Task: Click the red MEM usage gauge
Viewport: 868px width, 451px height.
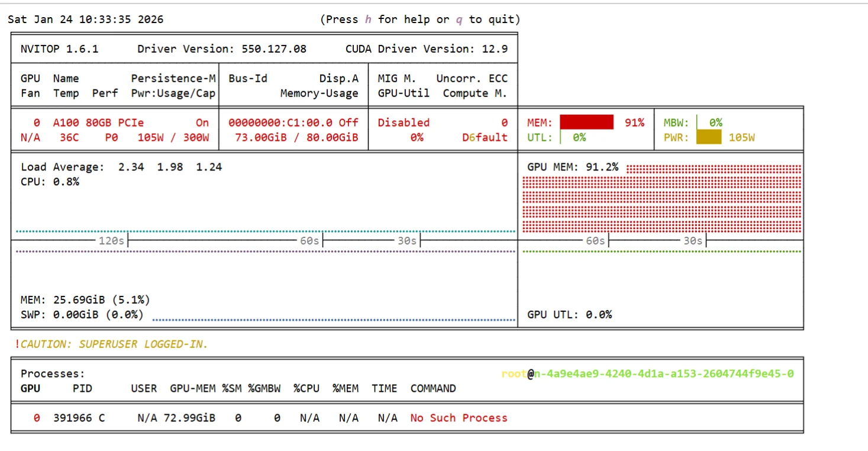Action: point(586,123)
